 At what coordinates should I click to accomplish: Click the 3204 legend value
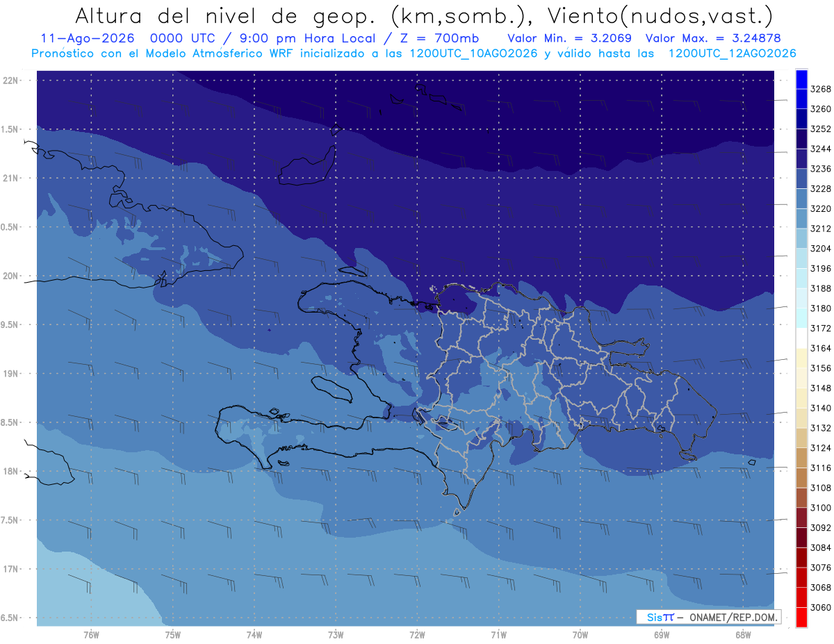821,248
